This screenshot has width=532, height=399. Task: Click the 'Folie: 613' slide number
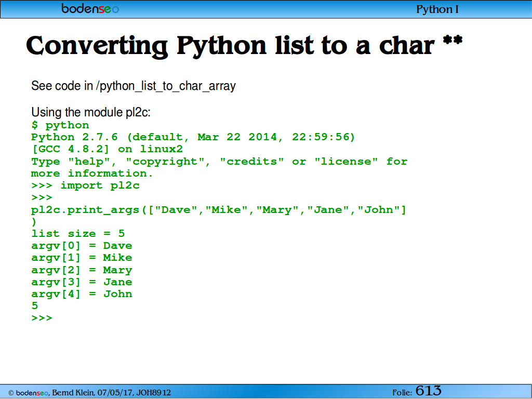pos(417,391)
